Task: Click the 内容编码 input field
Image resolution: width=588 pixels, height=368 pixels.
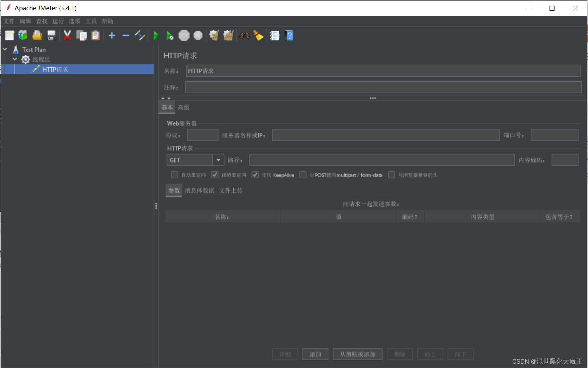Action: [x=565, y=160]
